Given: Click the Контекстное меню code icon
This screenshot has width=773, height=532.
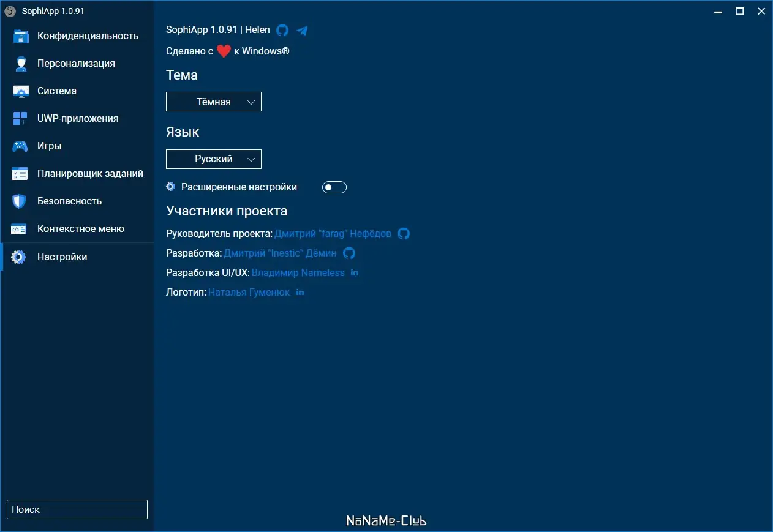Looking at the screenshot, I should (x=19, y=229).
